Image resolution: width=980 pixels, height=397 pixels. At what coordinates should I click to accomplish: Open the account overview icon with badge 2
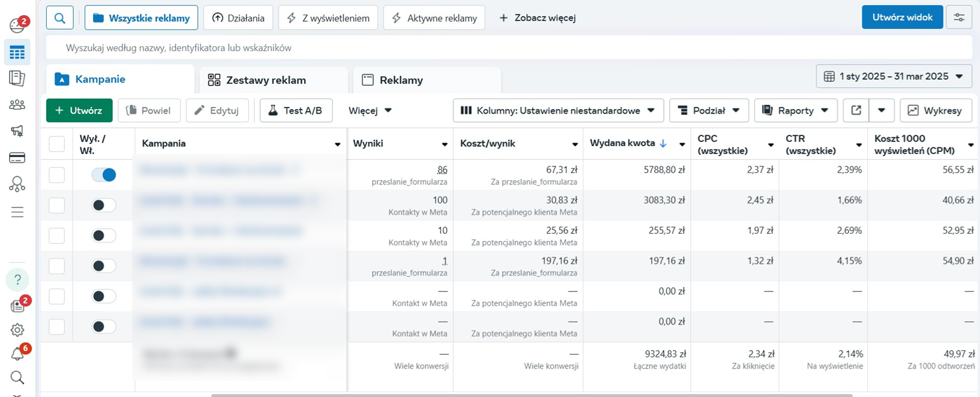pos(18,25)
